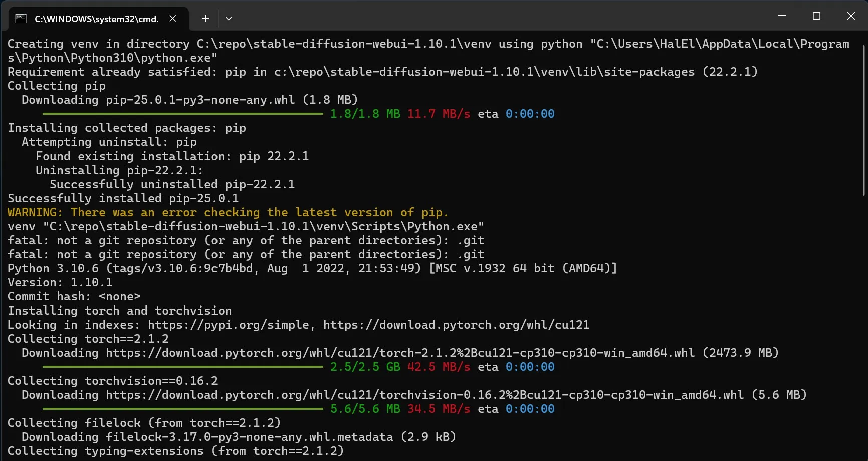Click the cmd terminal icon in the tab
This screenshot has width=868, height=461.
(x=21, y=19)
